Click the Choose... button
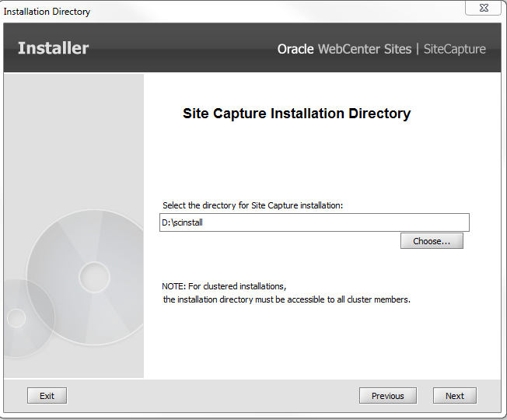 click(432, 241)
